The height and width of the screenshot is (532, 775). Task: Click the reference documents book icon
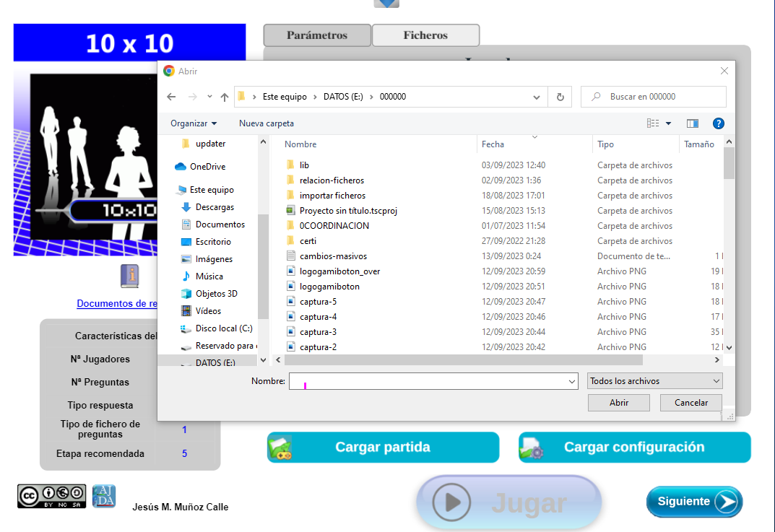(x=129, y=276)
